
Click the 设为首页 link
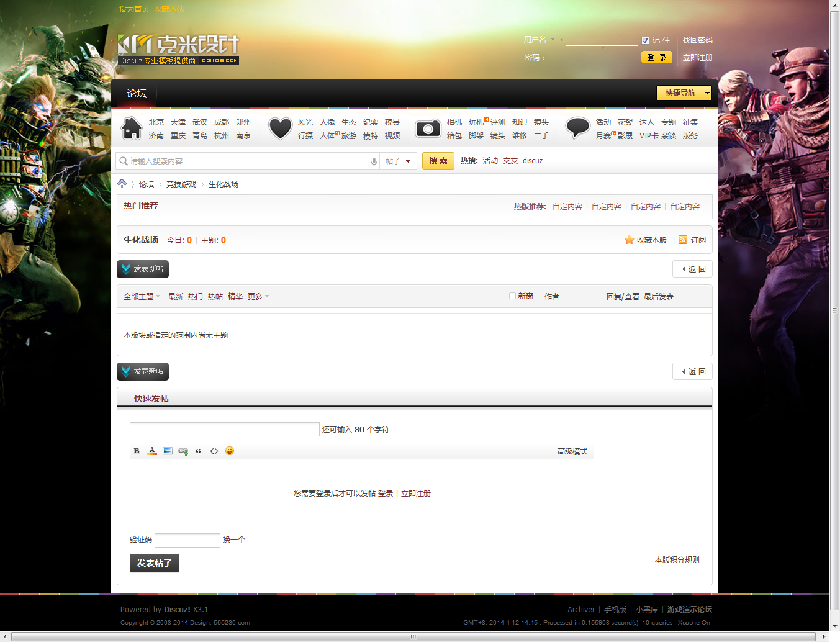134,9
